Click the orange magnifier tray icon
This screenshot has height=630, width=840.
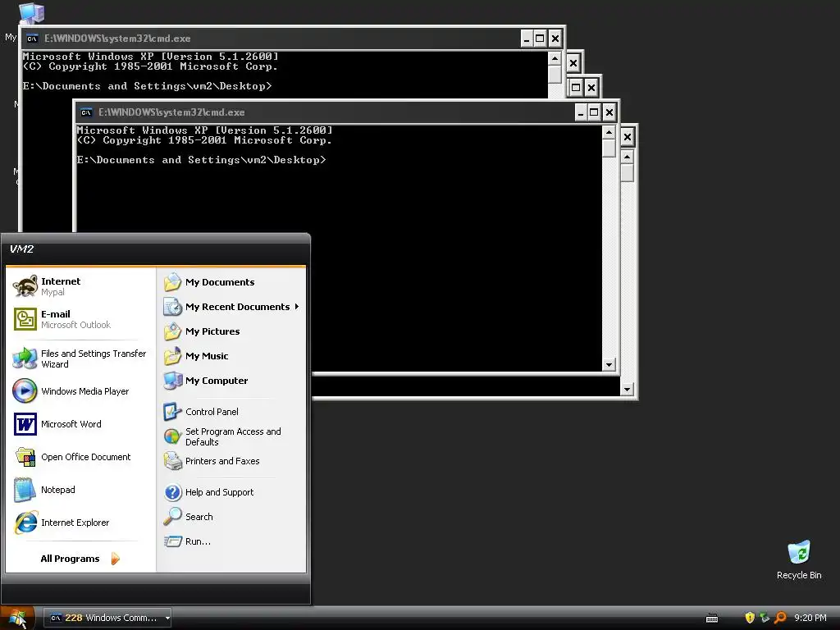coord(781,618)
